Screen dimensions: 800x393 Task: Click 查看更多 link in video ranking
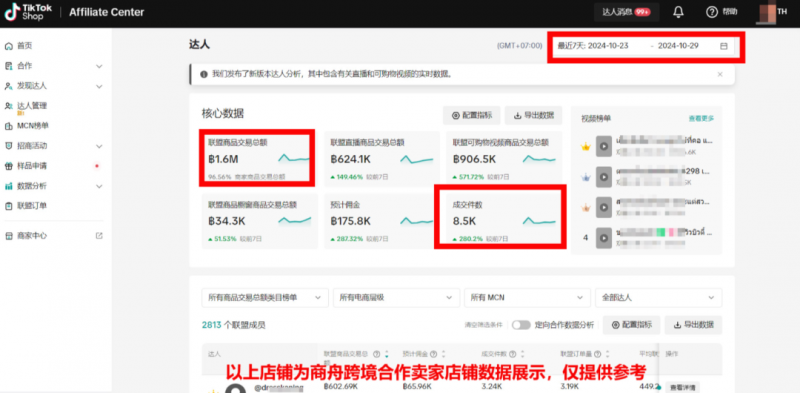click(x=702, y=118)
